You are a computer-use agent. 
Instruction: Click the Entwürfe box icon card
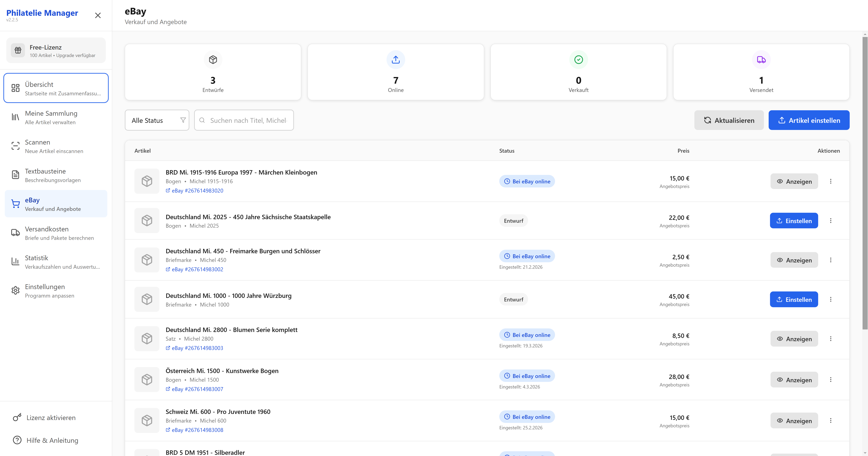tap(213, 72)
